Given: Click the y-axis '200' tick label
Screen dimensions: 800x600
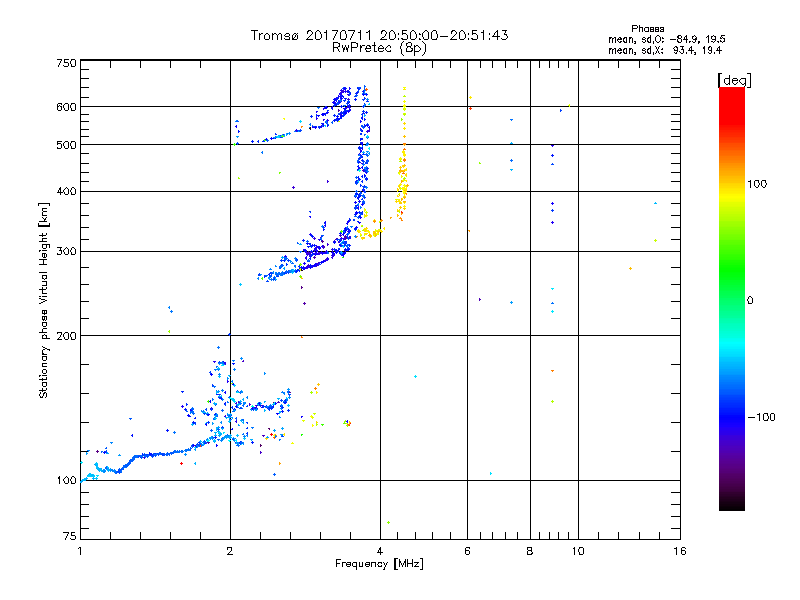Looking at the screenshot, I should [x=67, y=336].
